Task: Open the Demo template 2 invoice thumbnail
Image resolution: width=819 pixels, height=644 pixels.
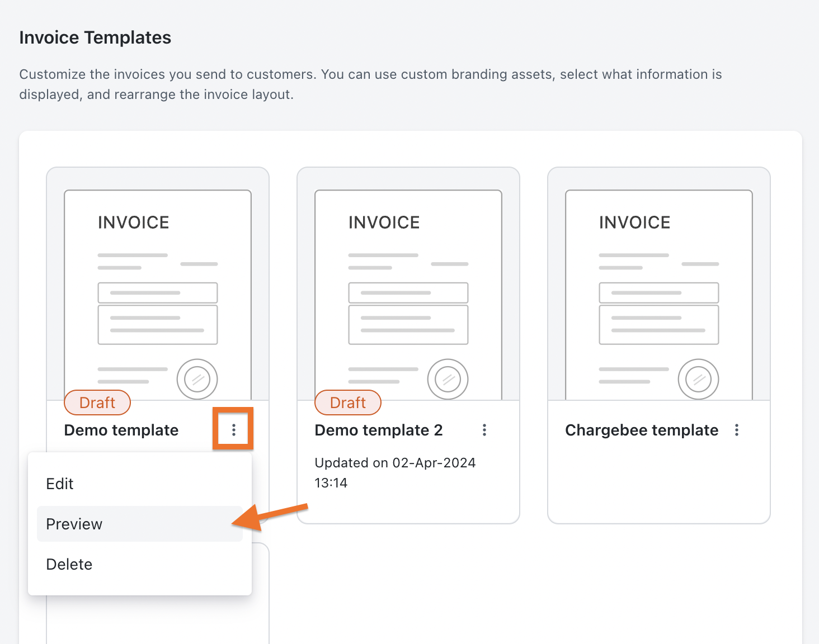Action: [408, 291]
